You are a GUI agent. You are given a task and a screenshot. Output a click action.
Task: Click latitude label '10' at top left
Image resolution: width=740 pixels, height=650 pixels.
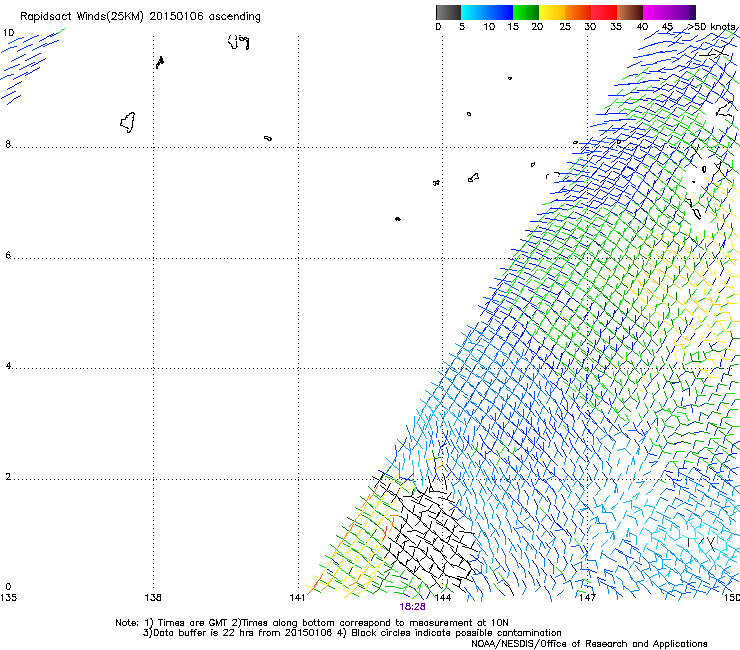click(8, 33)
